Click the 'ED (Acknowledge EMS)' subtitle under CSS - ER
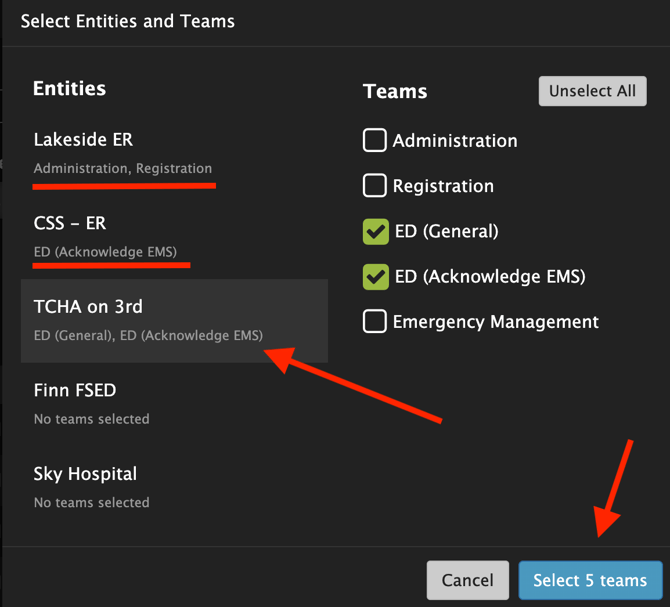Image resolution: width=670 pixels, height=607 pixels. (x=105, y=252)
